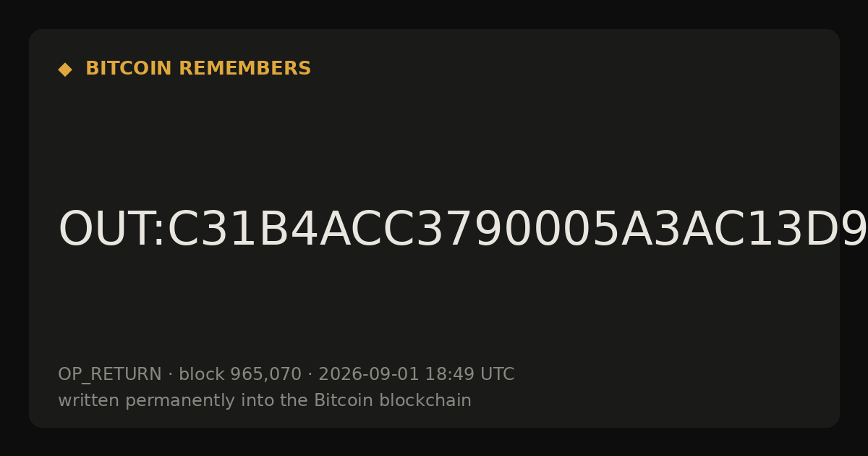Click the BITCOIN REMEMBERS heading
This screenshot has height=456, width=868.
[x=198, y=69]
